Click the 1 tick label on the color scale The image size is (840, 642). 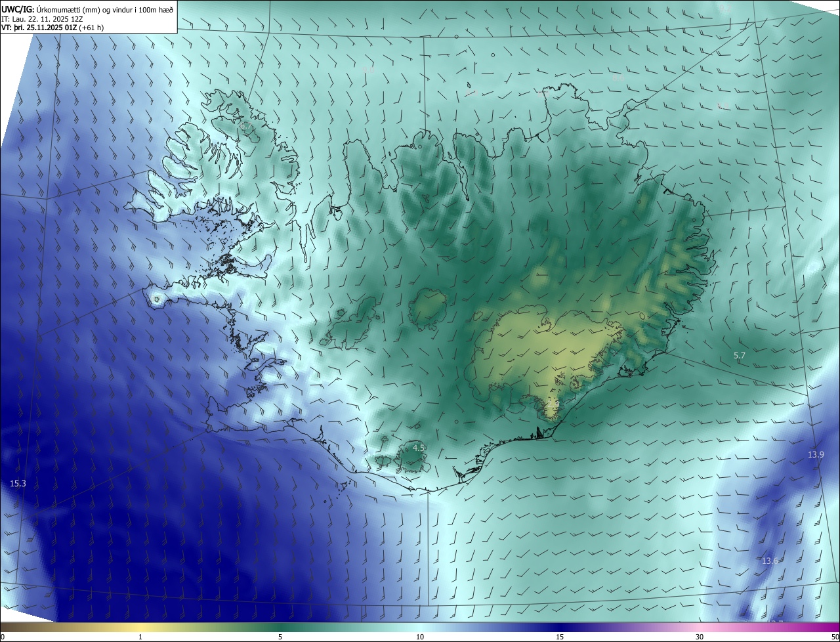140,637
